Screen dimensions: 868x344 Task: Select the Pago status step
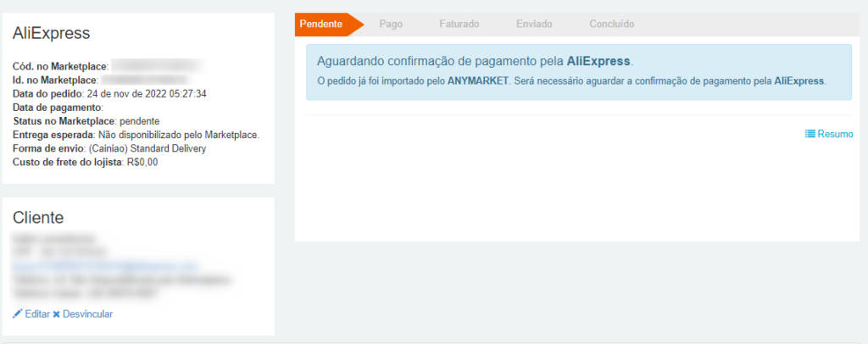click(x=391, y=25)
